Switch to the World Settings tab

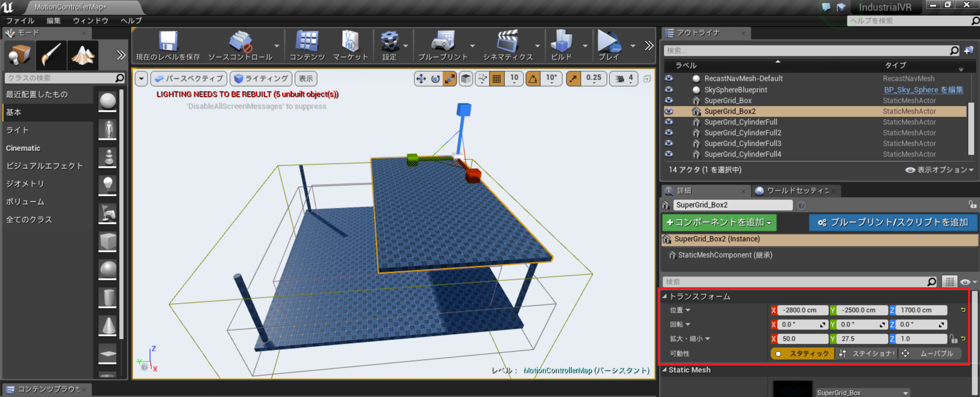(796, 191)
